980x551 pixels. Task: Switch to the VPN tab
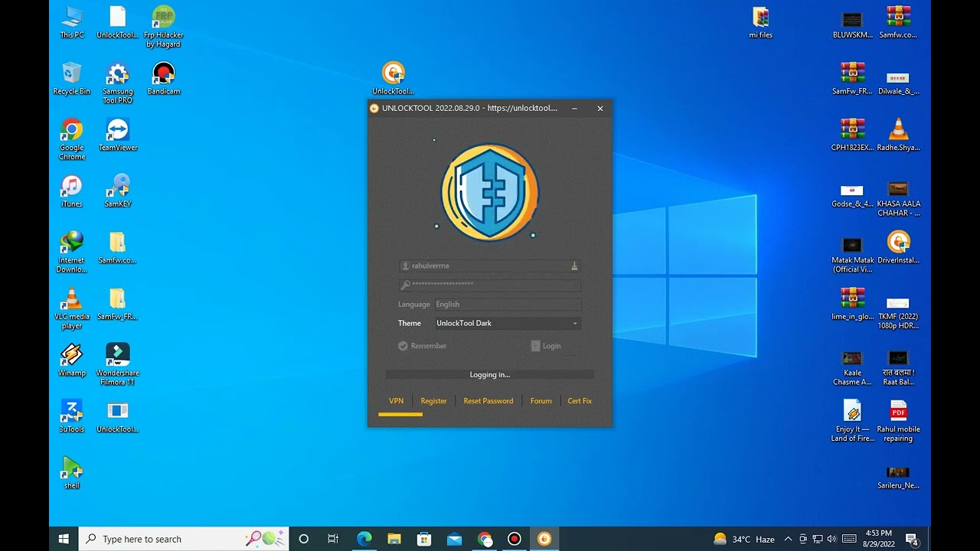click(x=396, y=401)
